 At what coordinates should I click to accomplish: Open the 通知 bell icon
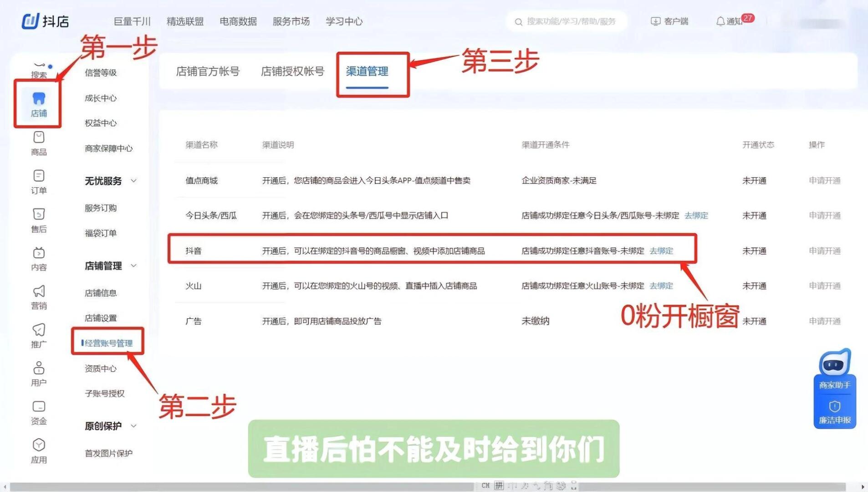pyautogui.click(x=720, y=21)
